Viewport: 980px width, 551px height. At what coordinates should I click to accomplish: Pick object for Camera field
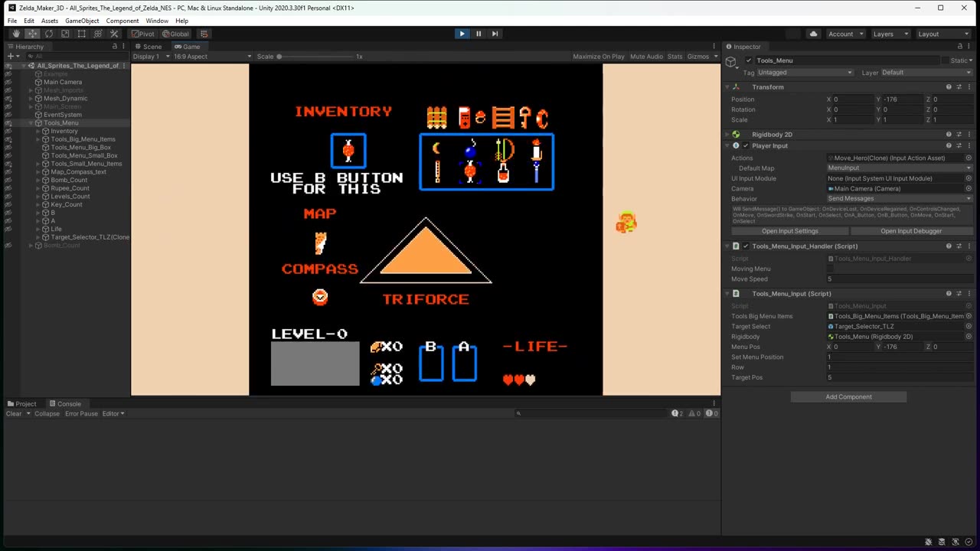tap(969, 188)
